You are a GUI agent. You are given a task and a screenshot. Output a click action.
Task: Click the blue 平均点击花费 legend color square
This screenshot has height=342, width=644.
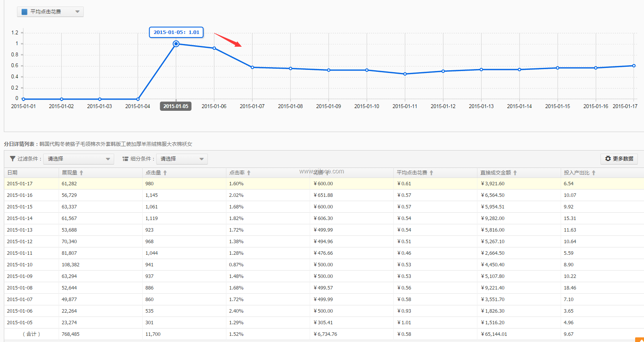[x=24, y=12]
